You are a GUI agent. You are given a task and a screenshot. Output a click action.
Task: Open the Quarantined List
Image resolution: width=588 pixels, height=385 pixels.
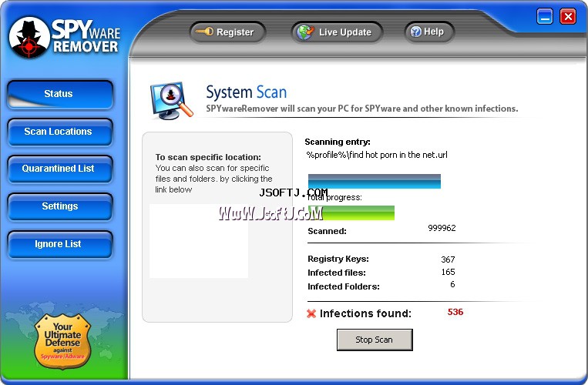point(60,169)
